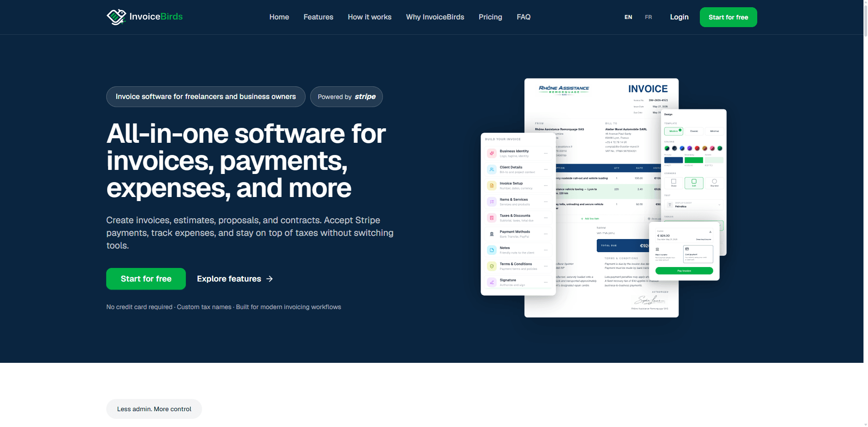Select the Card payment option
This screenshot has height=427, width=868.
pos(698,254)
